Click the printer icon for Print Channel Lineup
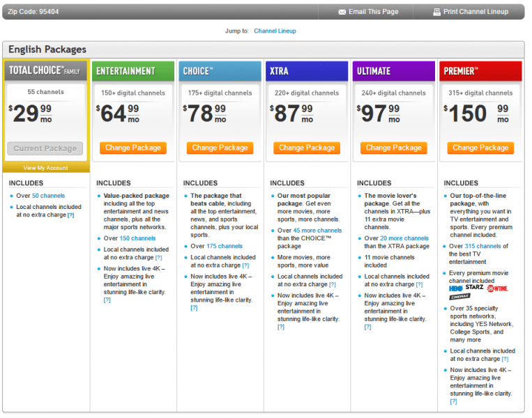 tap(436, 13)
